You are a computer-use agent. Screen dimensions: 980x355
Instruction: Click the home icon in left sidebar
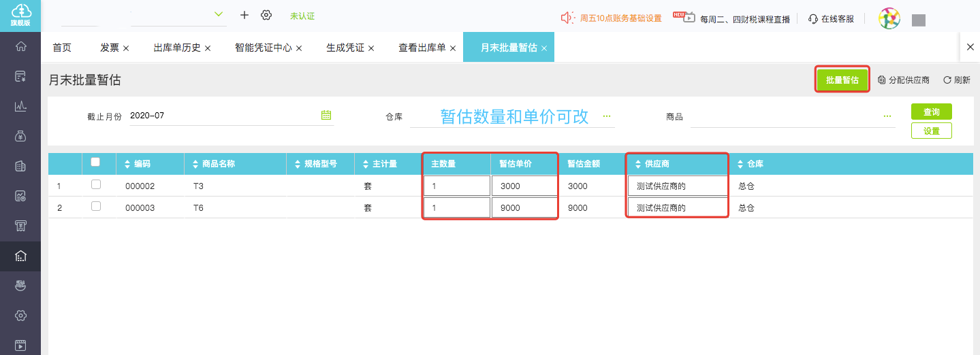pyautogui.click(x=20, y=47)
